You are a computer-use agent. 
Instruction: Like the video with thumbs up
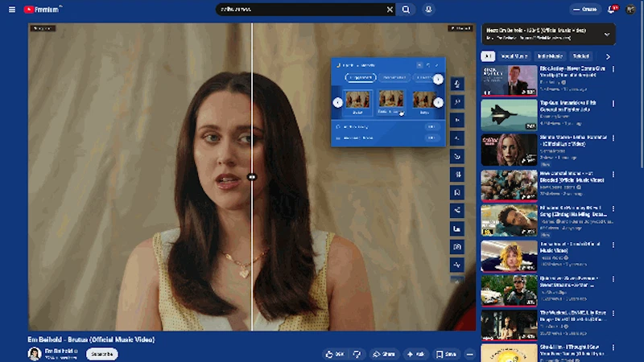click(335, 354)
